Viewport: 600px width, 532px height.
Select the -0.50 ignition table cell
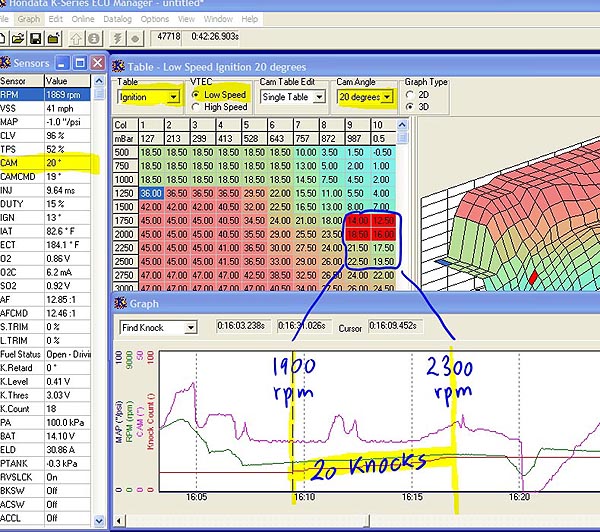coord(383,152)
